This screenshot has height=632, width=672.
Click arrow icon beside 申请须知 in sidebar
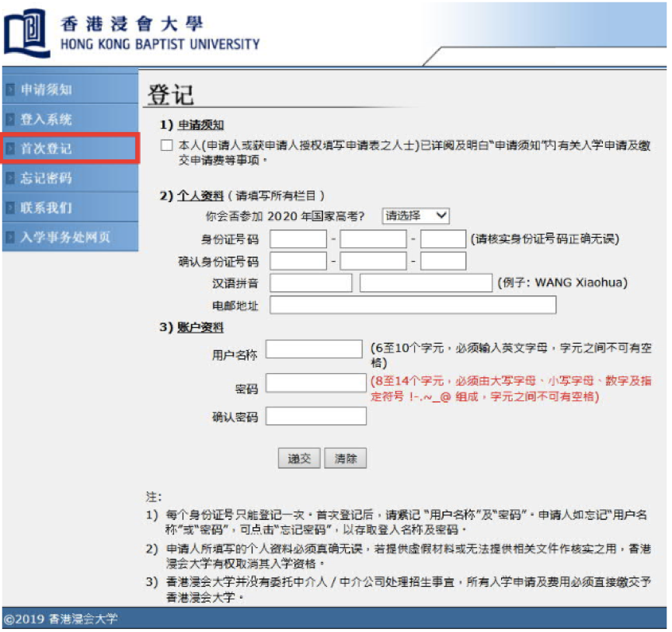click(x=10, y=89)
